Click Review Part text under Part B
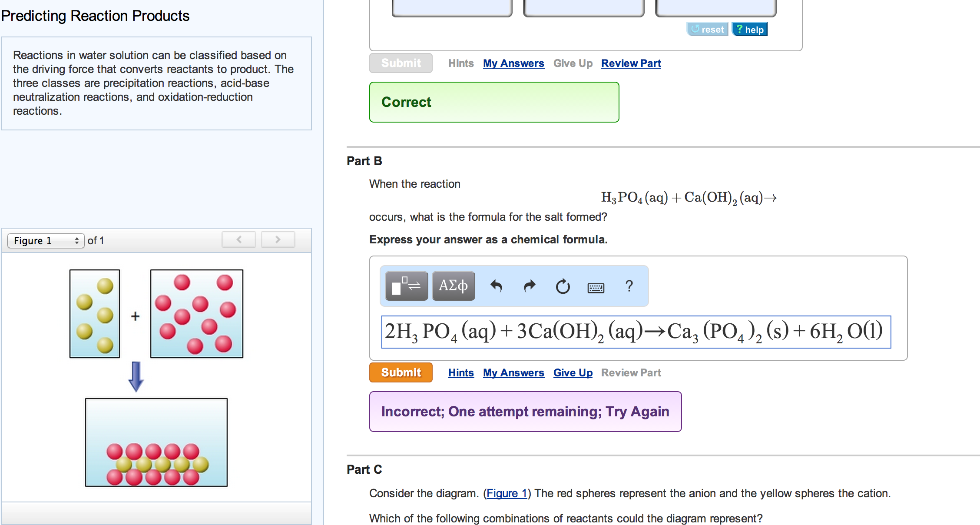The image size is (980, 525). (x=631, y=372)
